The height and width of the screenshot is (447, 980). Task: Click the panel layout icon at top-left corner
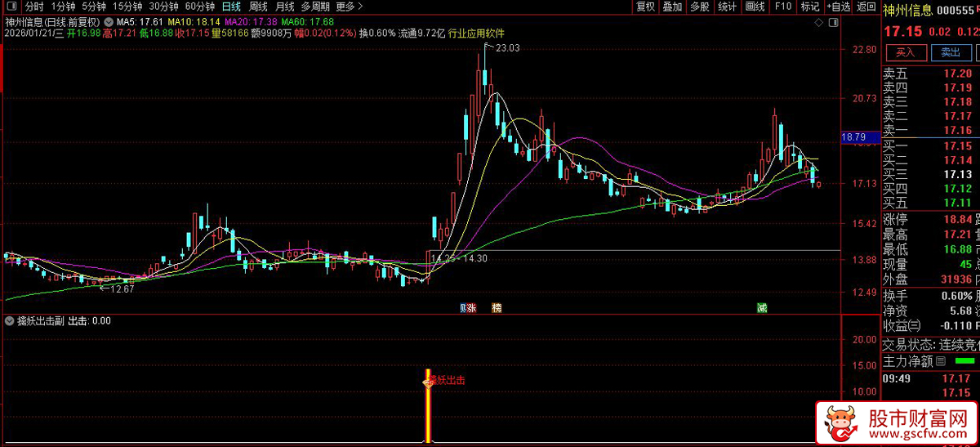point(11,7)
